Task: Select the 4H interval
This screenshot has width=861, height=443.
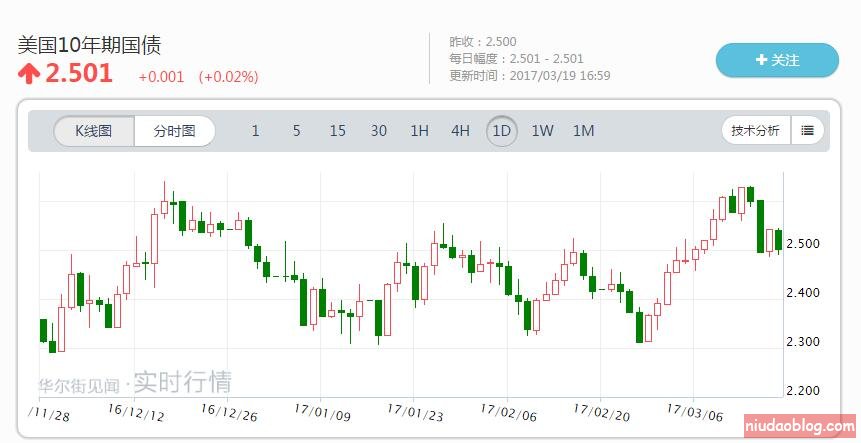Action: [460, 131]
